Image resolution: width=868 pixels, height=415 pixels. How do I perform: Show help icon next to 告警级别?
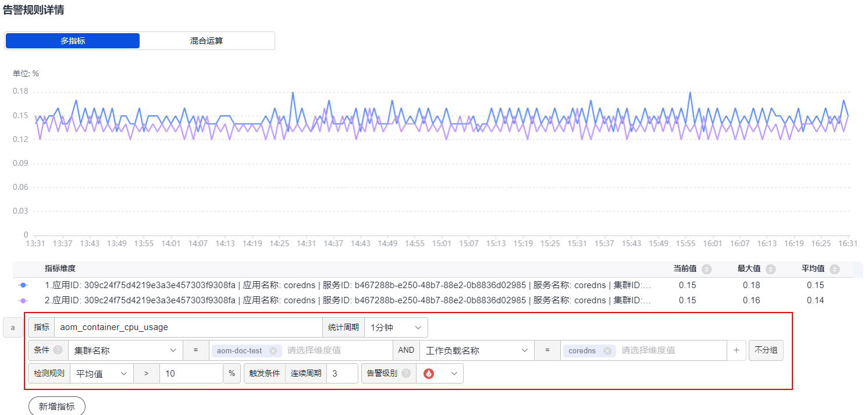[405, 374]
